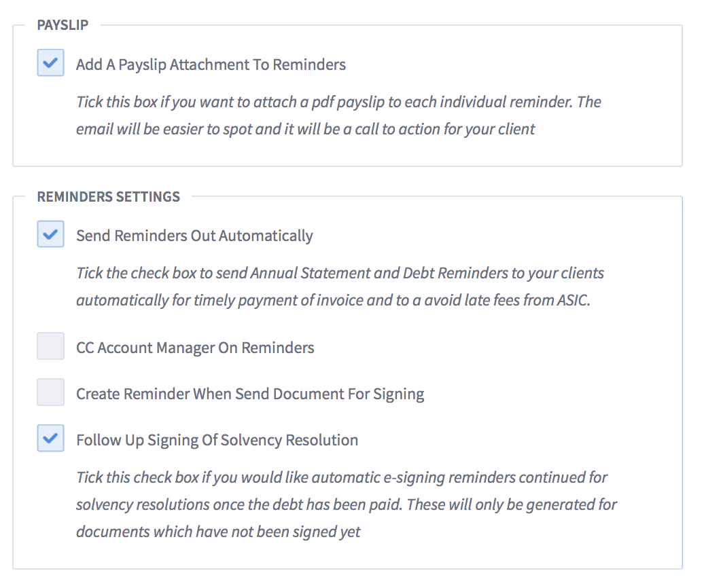Select the 'Send Reminders Out Automatically' label text
This screenshot has height=588, width=704.
click(x=194, y=236)
